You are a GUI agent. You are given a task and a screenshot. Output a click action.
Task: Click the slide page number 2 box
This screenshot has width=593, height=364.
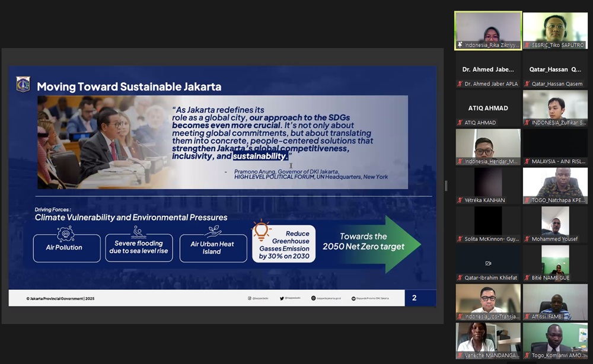(415, 298)
